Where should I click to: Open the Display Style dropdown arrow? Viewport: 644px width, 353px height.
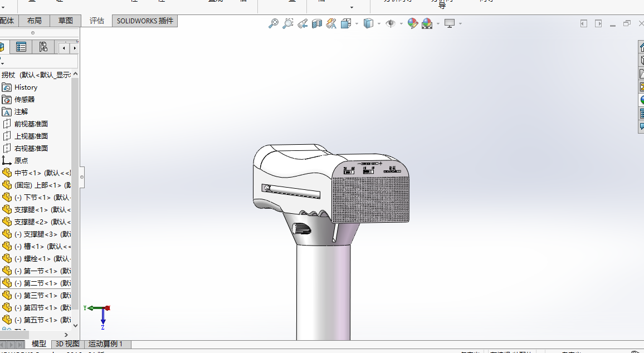(379, 23)
